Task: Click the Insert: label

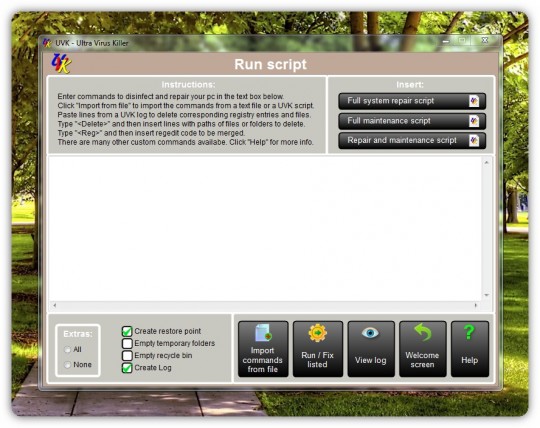Action: click(410, 84)
